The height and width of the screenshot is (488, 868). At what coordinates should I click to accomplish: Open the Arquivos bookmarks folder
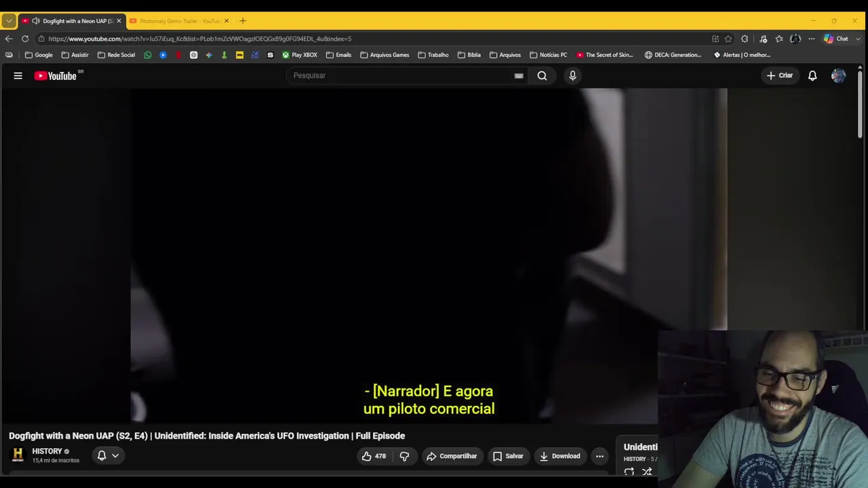click(505, 55)
